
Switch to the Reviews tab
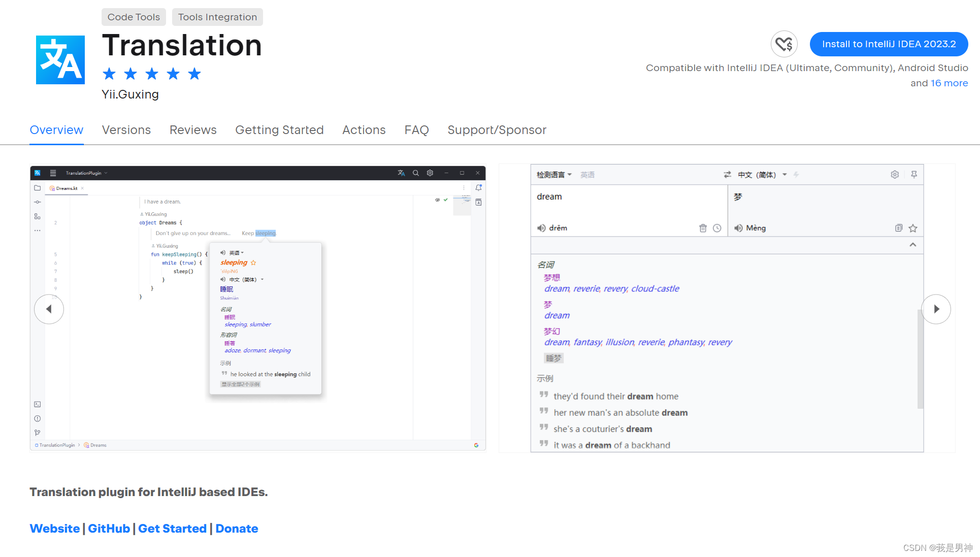tap(193, 129)
